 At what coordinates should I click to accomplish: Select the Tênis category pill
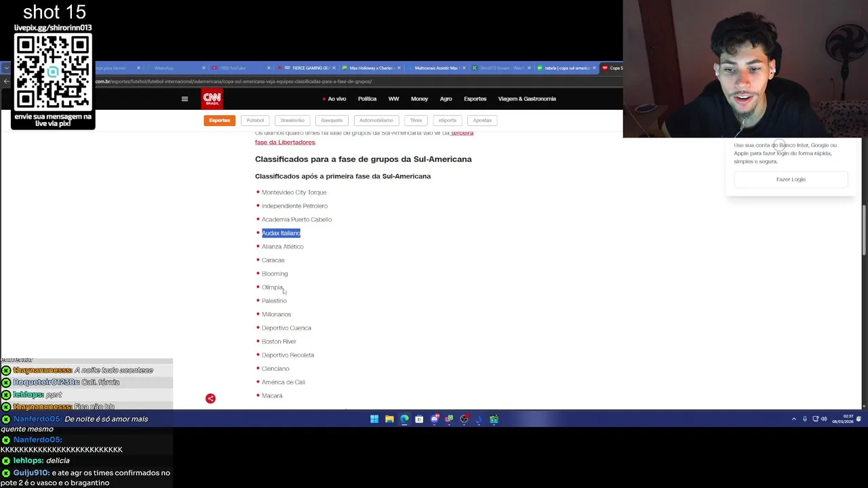[416, 121]
